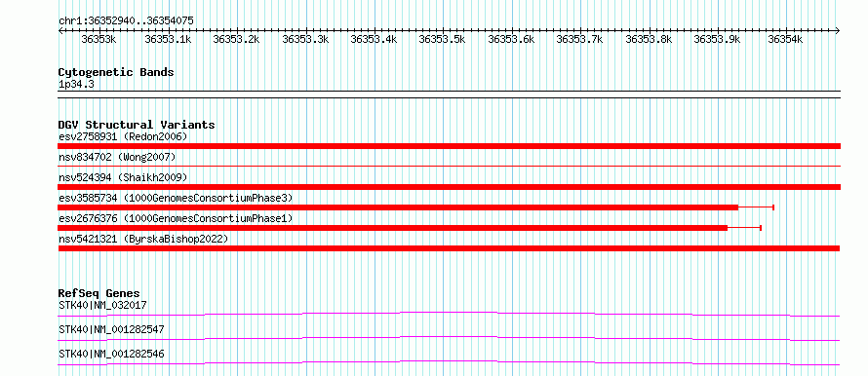
Task: Open the STK40|NM_001282546 transcript label
Action: [x=111, y=354]
